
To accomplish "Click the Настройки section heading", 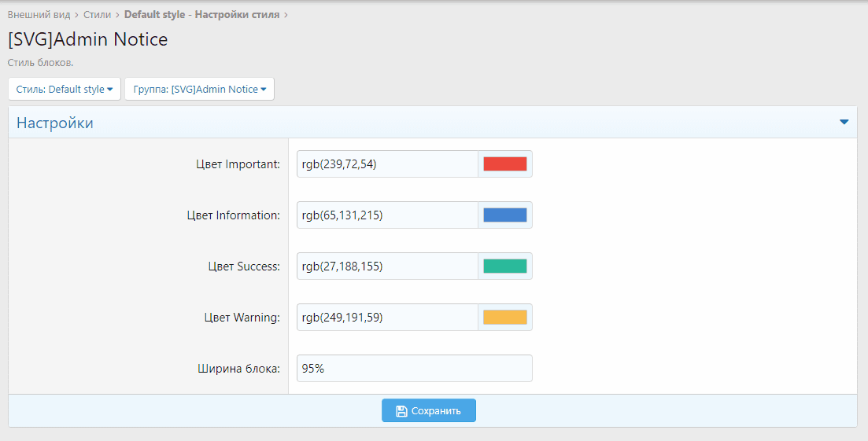I will (55, 123).
